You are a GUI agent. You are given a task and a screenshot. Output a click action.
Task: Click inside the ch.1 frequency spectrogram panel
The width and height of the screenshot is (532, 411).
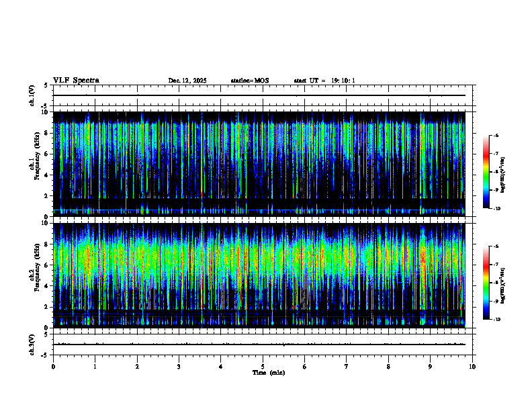point(259,164)
